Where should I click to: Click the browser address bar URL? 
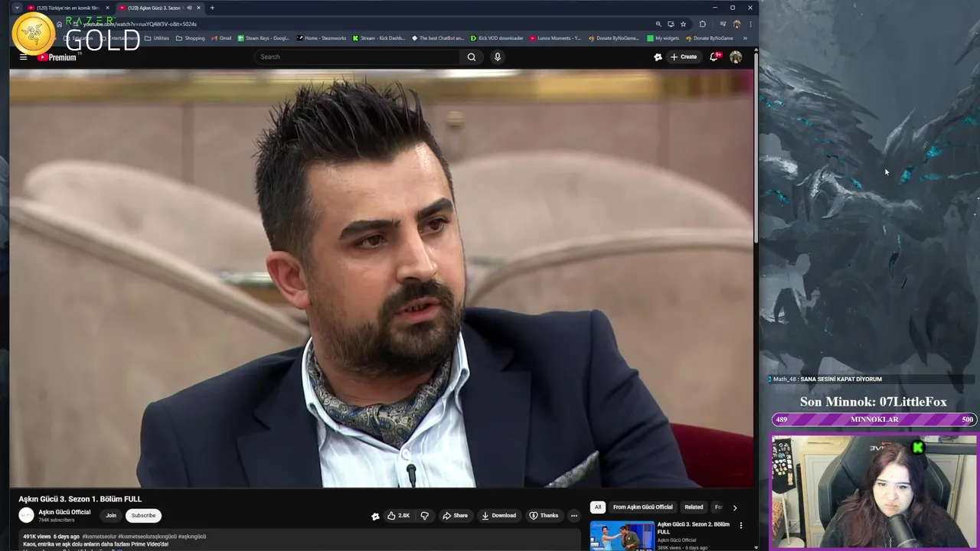[x=139, y=24]
